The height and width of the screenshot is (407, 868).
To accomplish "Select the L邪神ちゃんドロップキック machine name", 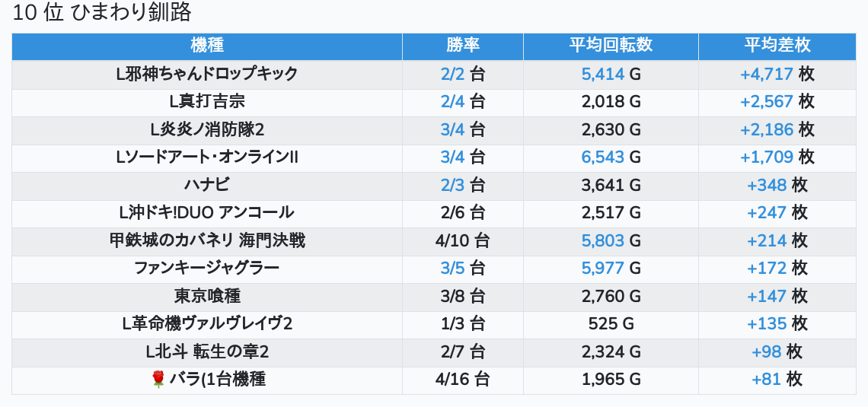I will point(207,74).
